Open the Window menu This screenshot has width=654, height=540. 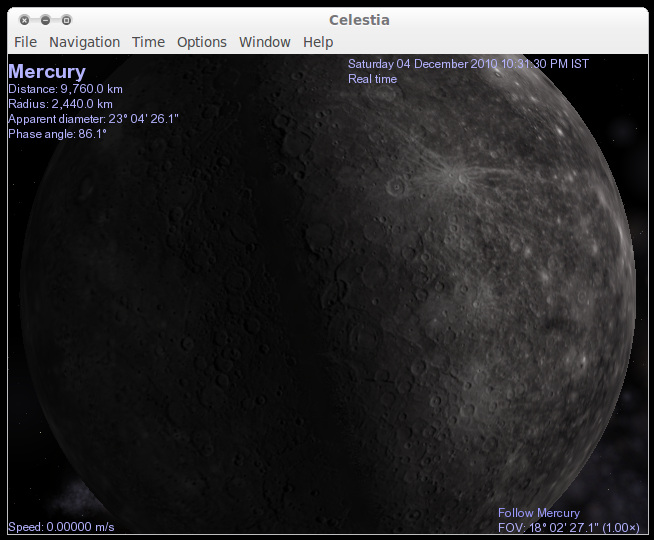coord(265,42)
